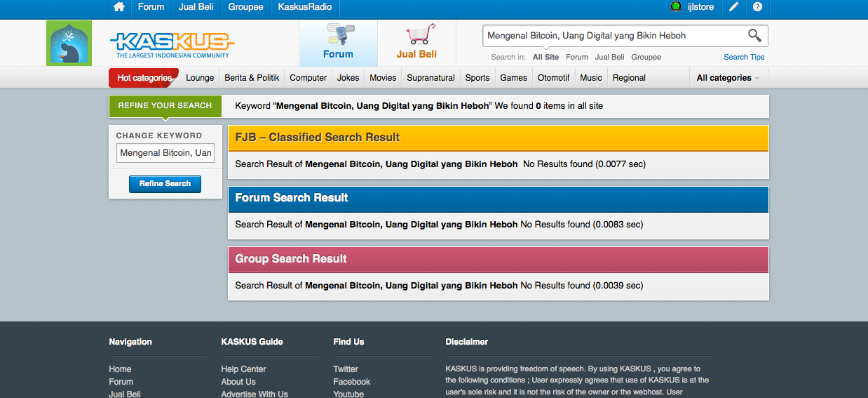Screen dimensions: 868x398
Task: Open Youtube link under Find Us
Action: click(x=348, y=394)
